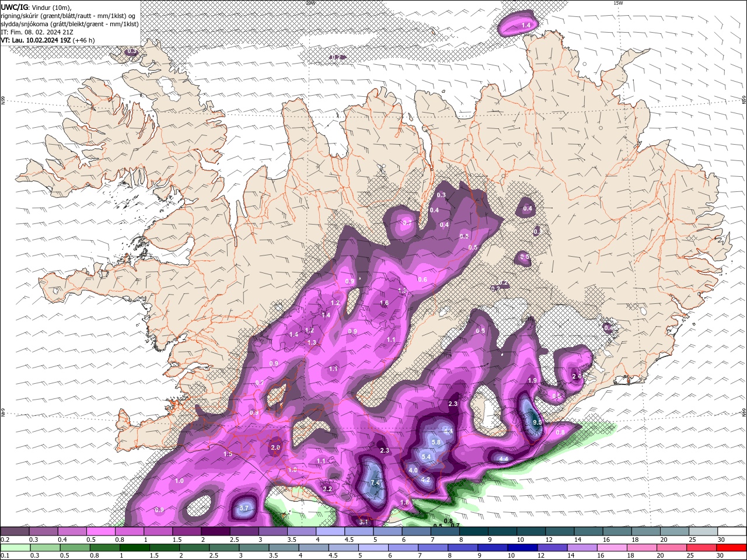Click the 3.7 precipitation value
This screenshot has width=747, height=560.
(244, 509)
